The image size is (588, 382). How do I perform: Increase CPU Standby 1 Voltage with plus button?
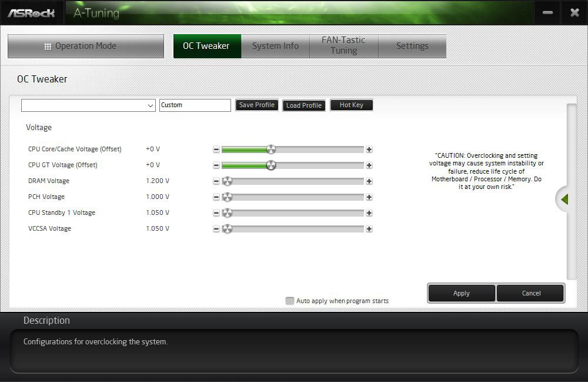369,212
